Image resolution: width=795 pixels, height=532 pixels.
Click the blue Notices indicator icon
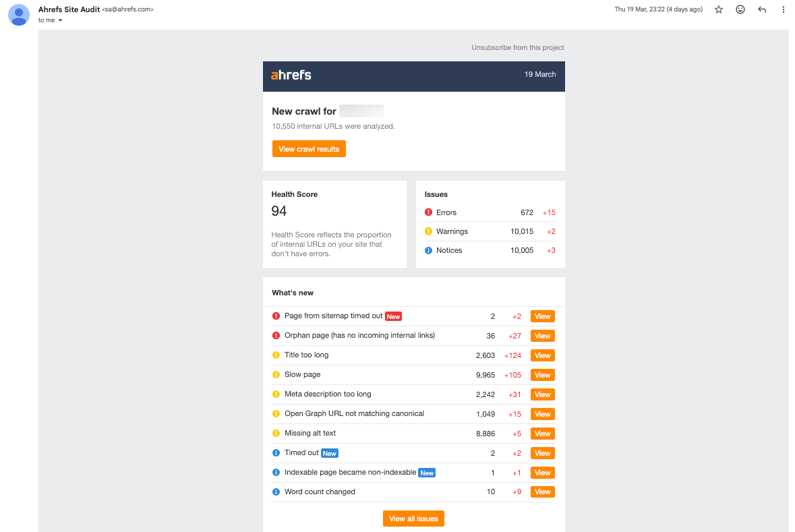(430, 250)
